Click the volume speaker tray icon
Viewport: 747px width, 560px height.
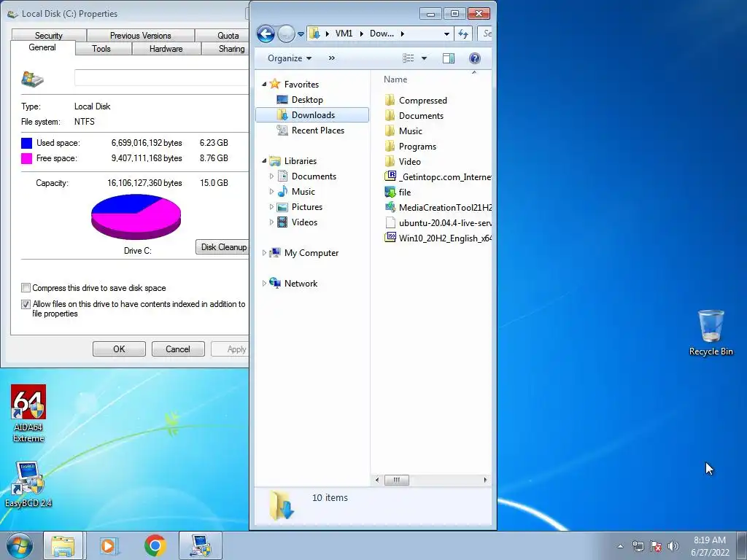coord(673,546)
